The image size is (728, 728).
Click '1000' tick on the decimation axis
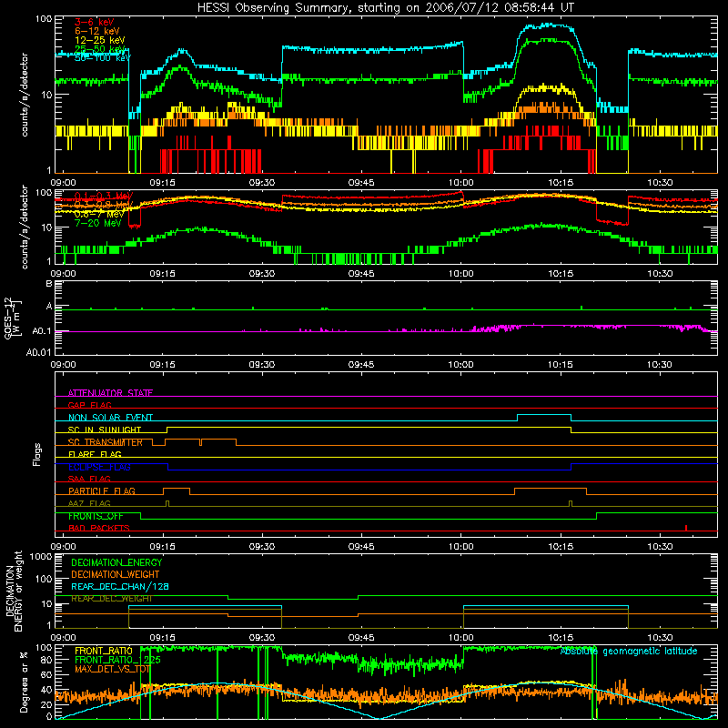[41, 556]
